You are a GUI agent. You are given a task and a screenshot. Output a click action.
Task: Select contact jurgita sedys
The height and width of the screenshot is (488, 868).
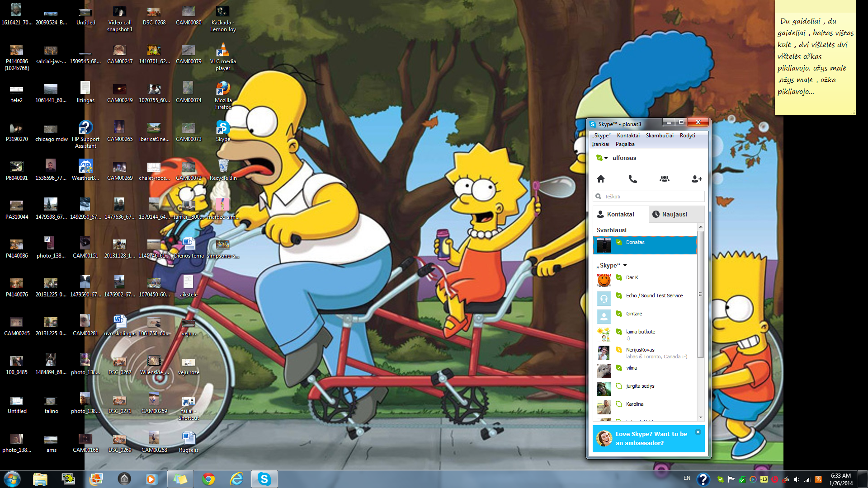point(645,389)
